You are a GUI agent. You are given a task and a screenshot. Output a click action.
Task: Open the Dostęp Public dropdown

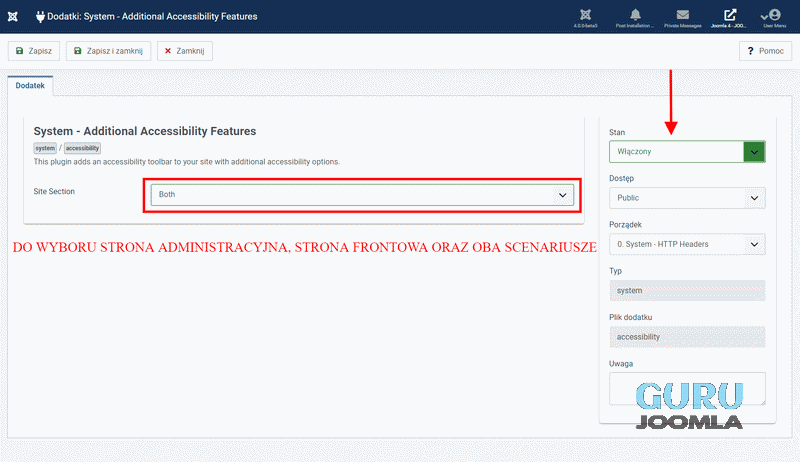[687, 198]
